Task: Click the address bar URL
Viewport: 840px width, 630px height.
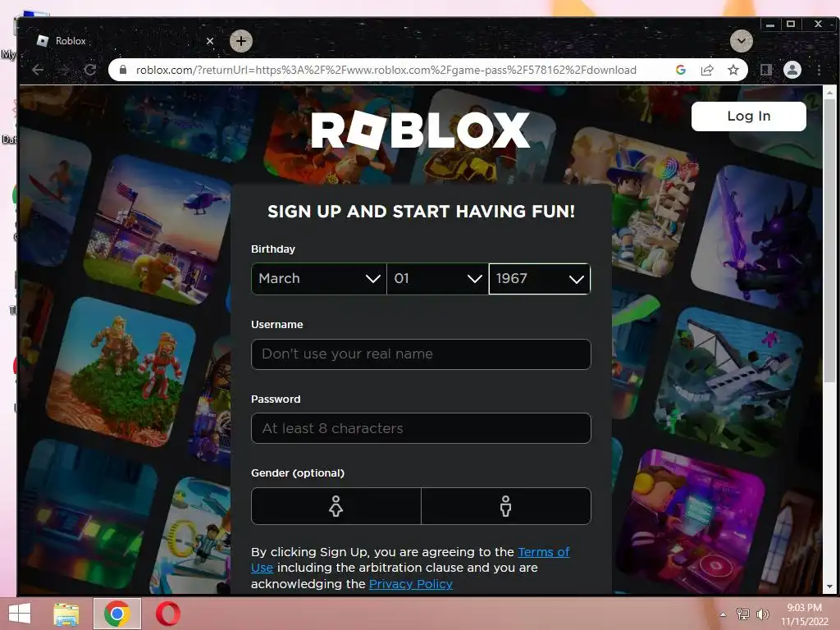Action: coord(386,70)
